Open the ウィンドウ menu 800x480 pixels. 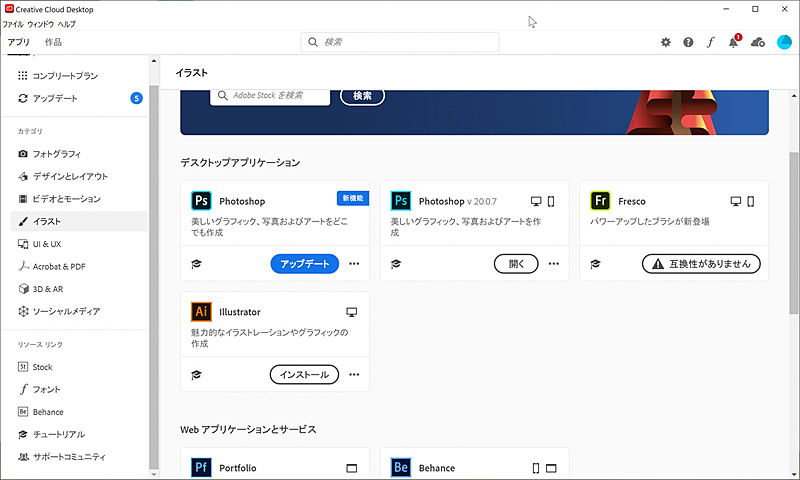tap(40, 24)
